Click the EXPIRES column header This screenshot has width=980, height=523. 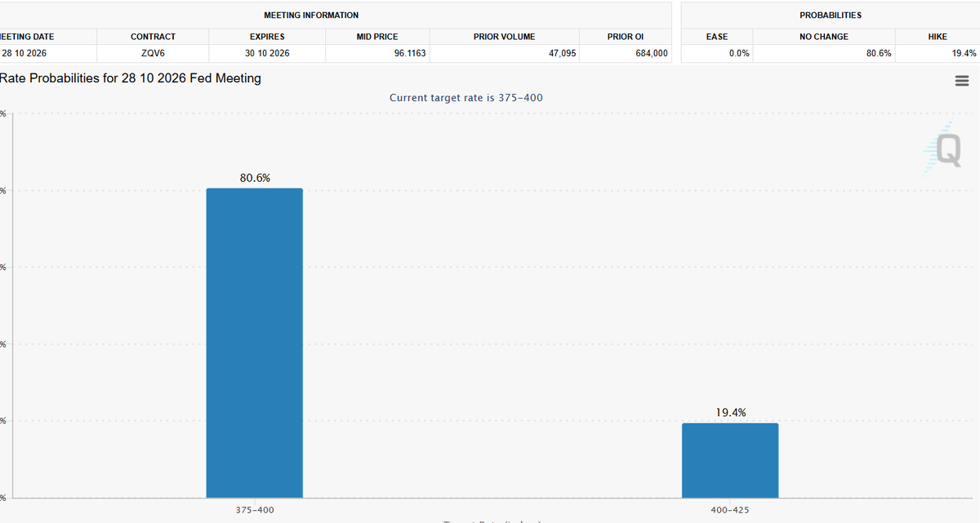[267, 37]
